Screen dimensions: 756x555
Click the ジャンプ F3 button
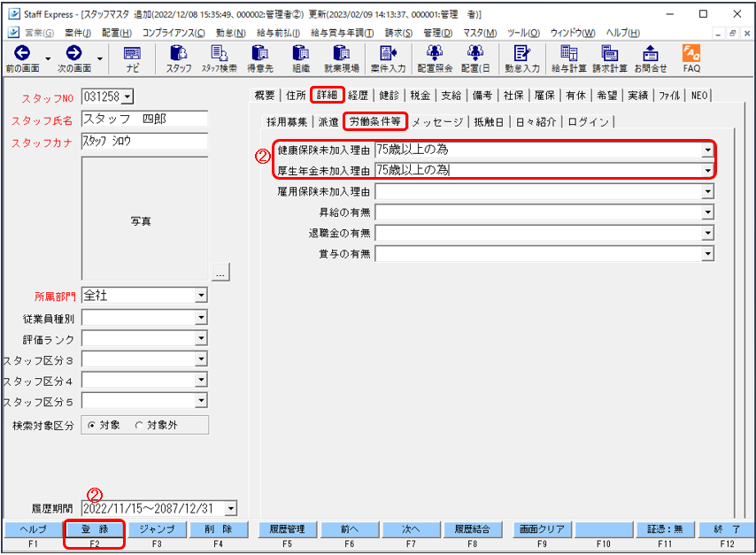pos(157,529)
